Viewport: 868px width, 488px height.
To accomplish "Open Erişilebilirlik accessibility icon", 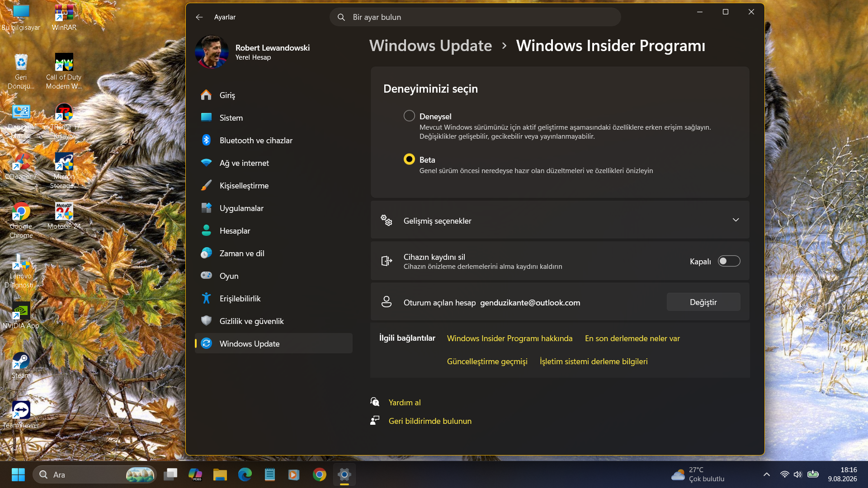I will (x=206, y=298).
